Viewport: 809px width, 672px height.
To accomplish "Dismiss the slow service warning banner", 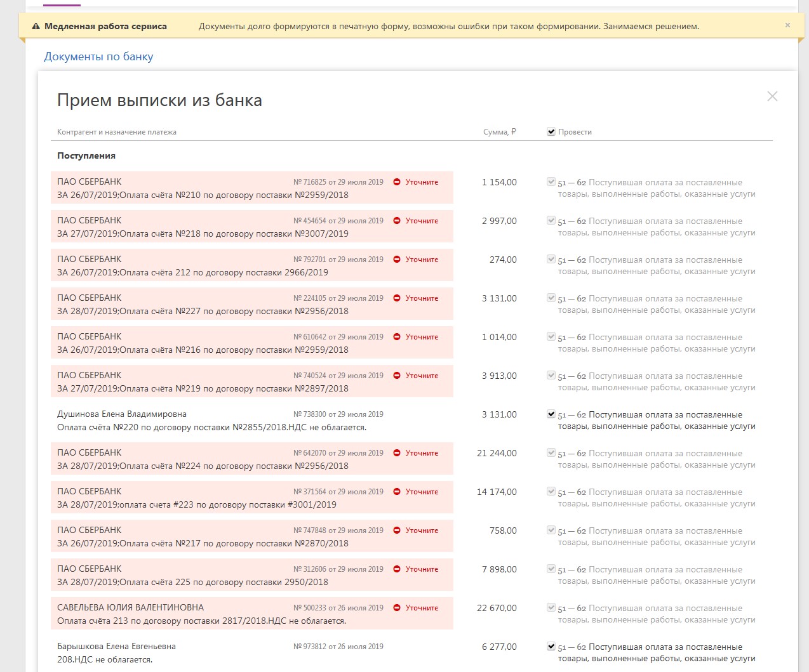I will point(787,25).
